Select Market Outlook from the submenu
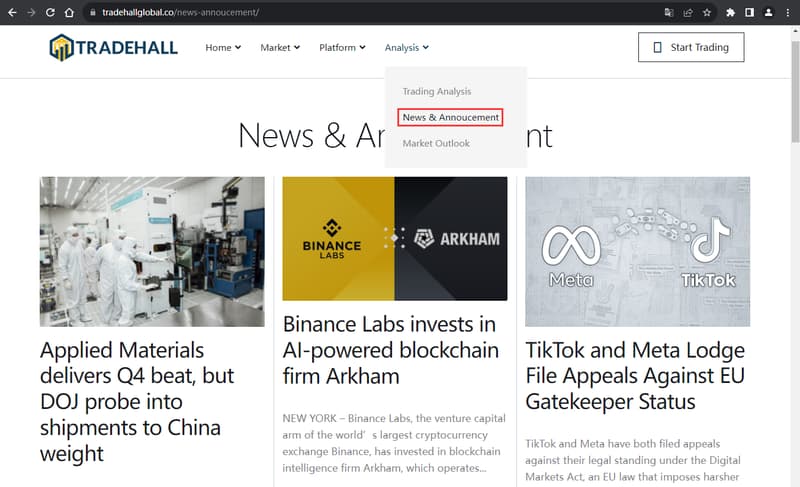 [436, 143]
